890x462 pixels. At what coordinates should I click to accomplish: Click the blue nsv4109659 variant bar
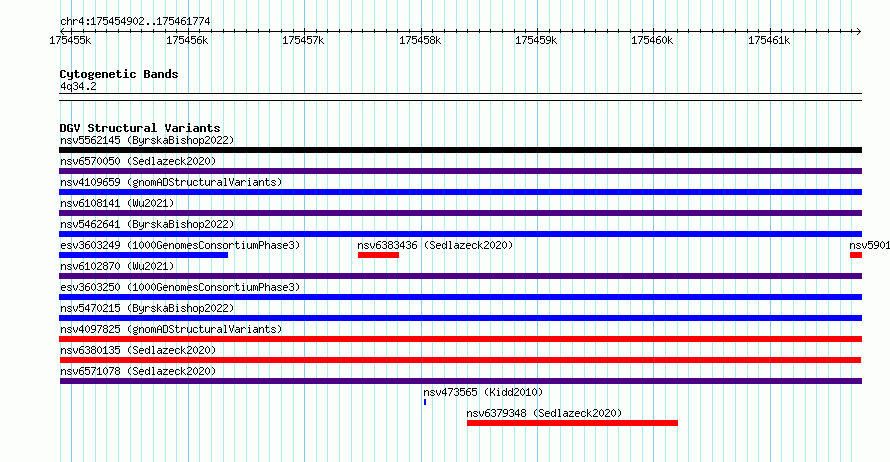460,192
